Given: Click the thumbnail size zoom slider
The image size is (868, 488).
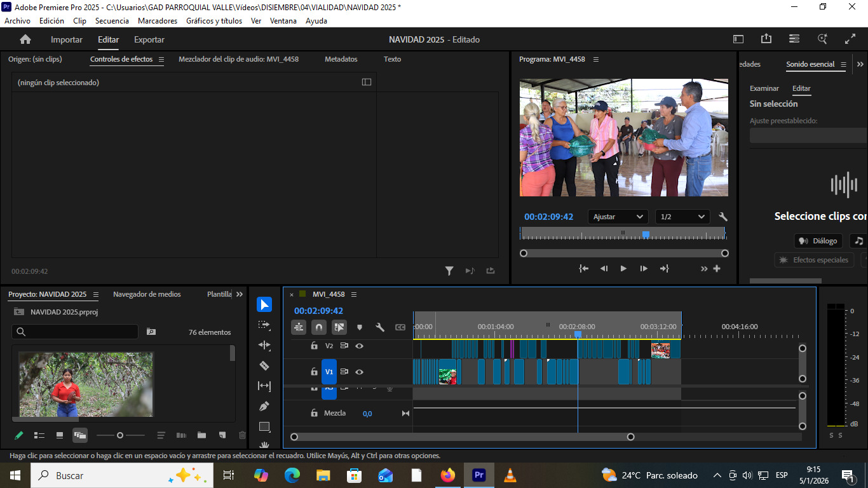Looking at the screenshot, I should (x=120, y=435).
